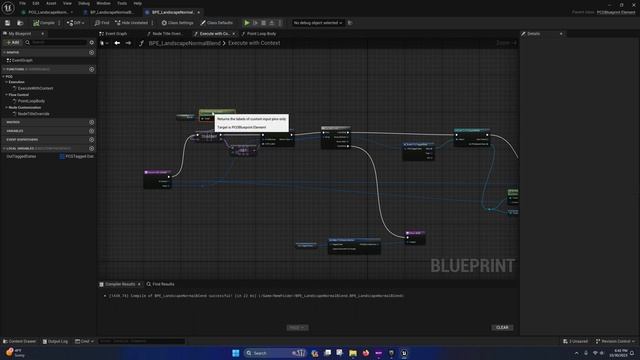The width and height of the screenshot is (640, 360).
Task: Open the Window menu
Action: click(x=103, y=3)
